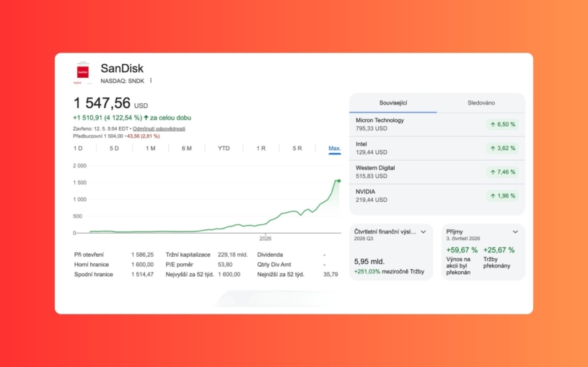Open the Odmítnutí odpovědnosti link
The width and height of the screenshot is (588, 367).
(159, 128)
